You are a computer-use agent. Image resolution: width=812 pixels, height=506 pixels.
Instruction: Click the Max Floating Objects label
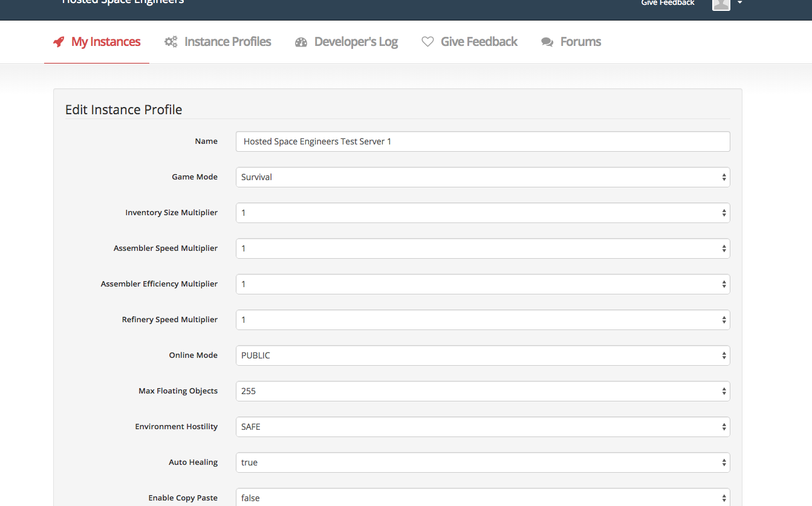click(178, 391)
